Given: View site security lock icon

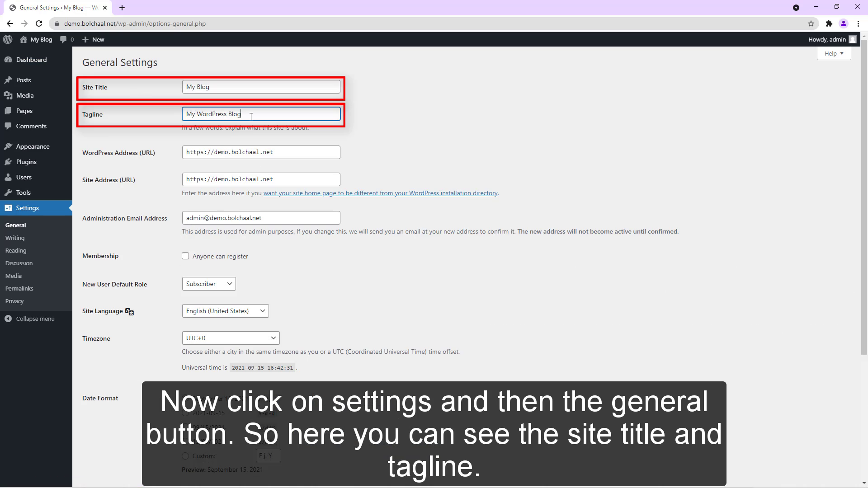Looking at the screenshot, I should click(x=57, y=23).
